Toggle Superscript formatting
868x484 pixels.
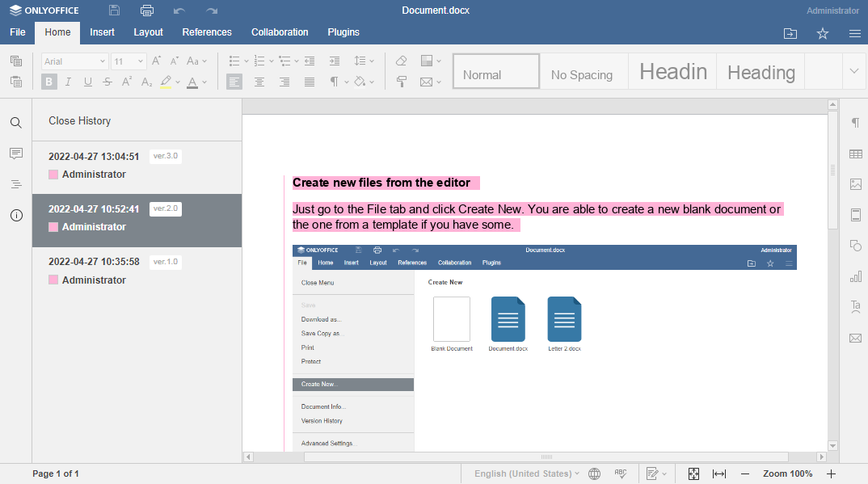[127, 82]
